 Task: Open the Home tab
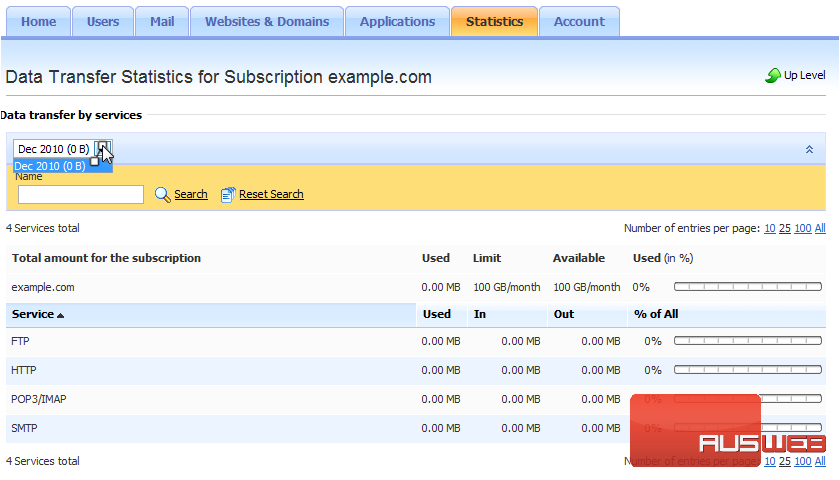point(38,21)
